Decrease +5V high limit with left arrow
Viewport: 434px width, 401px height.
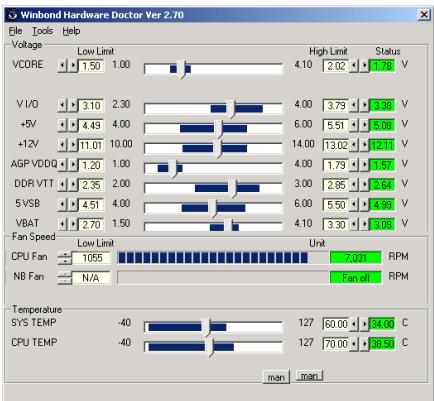tap(354, 125)
